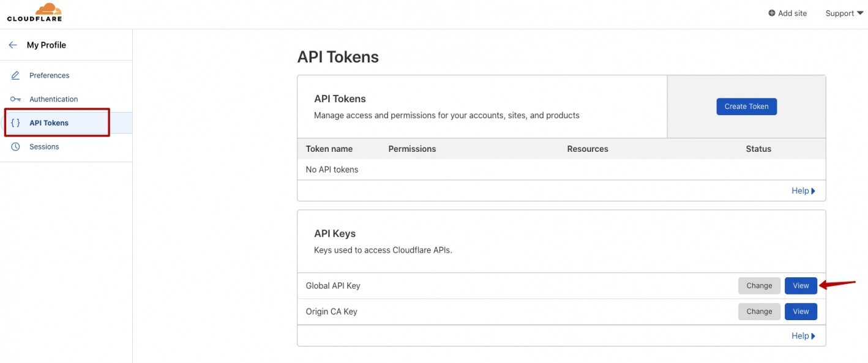Screen dimensions: 868x363
Task: Click 'Keys used to access Cloudflare APIs.' text
Action: (x=383, y=250)
